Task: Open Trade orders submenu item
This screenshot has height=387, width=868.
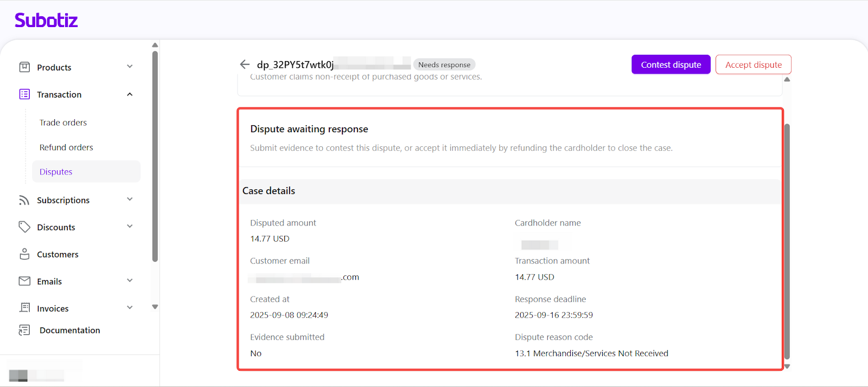Action: tap(63, 122)
